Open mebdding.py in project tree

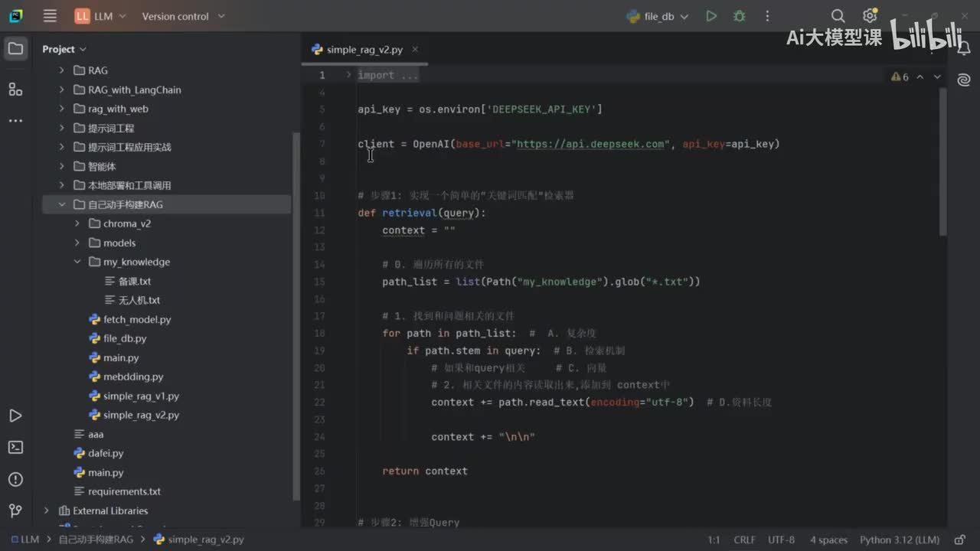(x=133, y=377)
